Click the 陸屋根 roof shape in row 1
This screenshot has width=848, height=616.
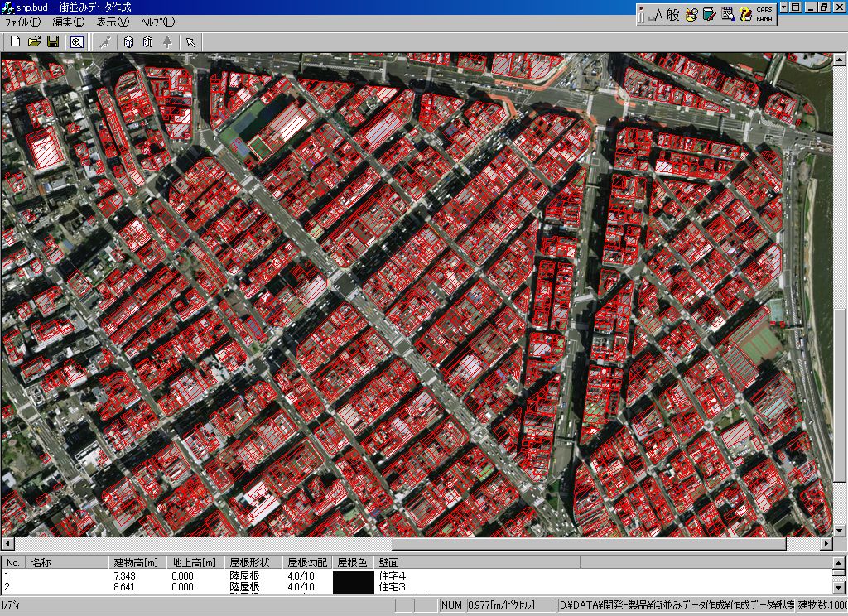[x=244, y=576]
